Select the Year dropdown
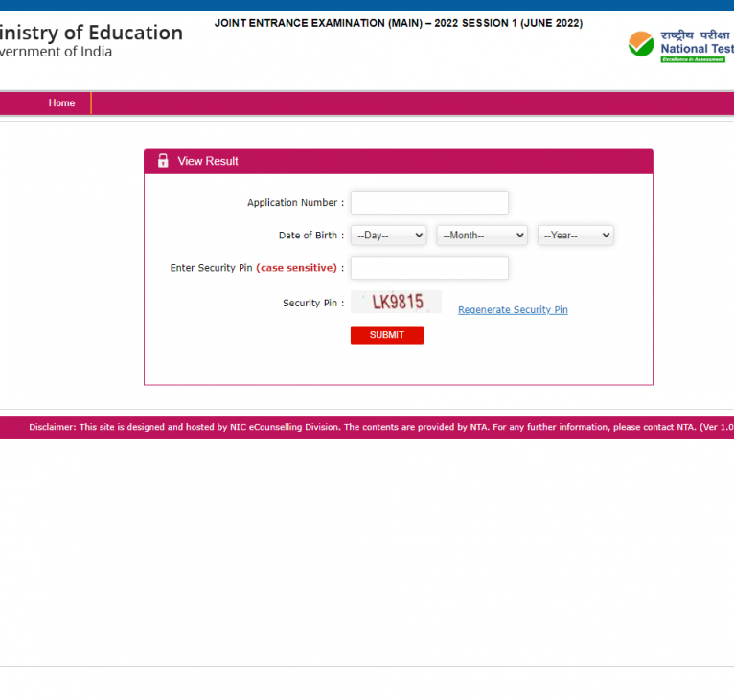Image resolution: width=734 pixels, height=700 pixels. click(575, 236)
